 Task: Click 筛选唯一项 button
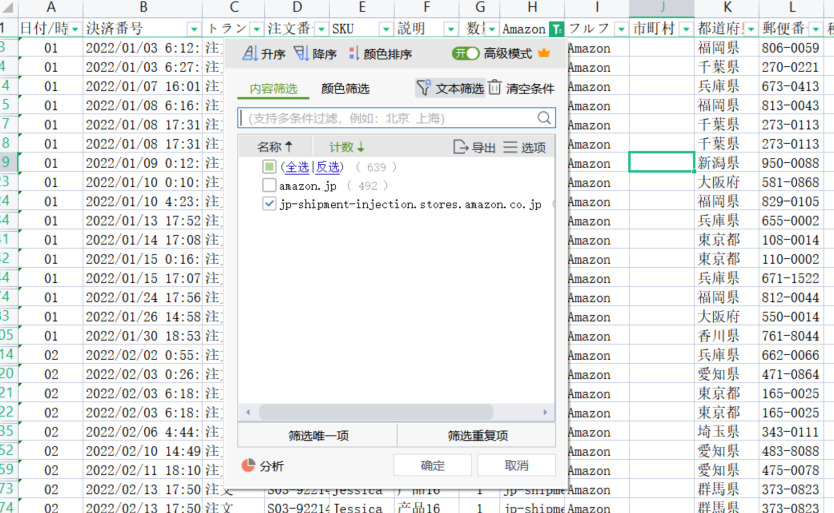(318, 435)
